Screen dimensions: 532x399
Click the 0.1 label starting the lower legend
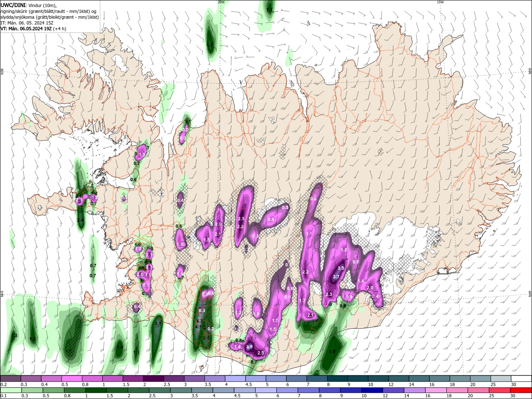pos(4,396)
